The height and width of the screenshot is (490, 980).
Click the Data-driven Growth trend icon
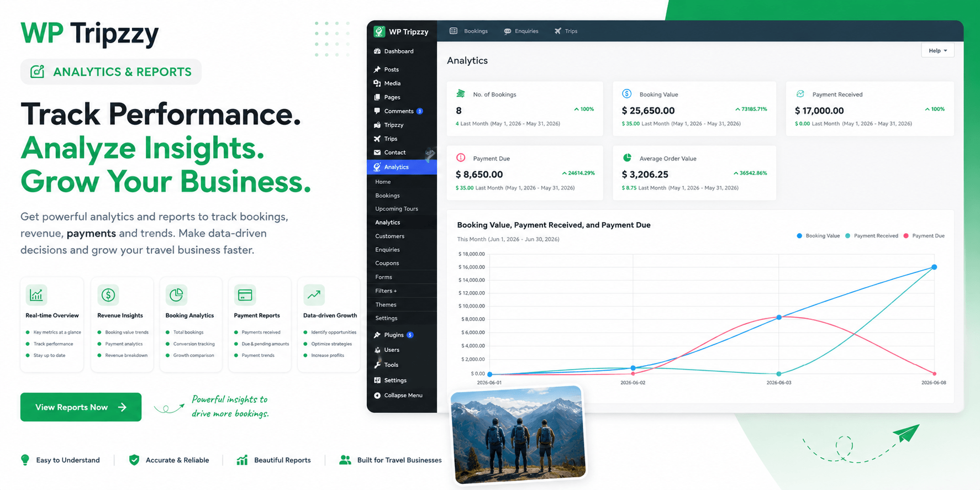314,295
